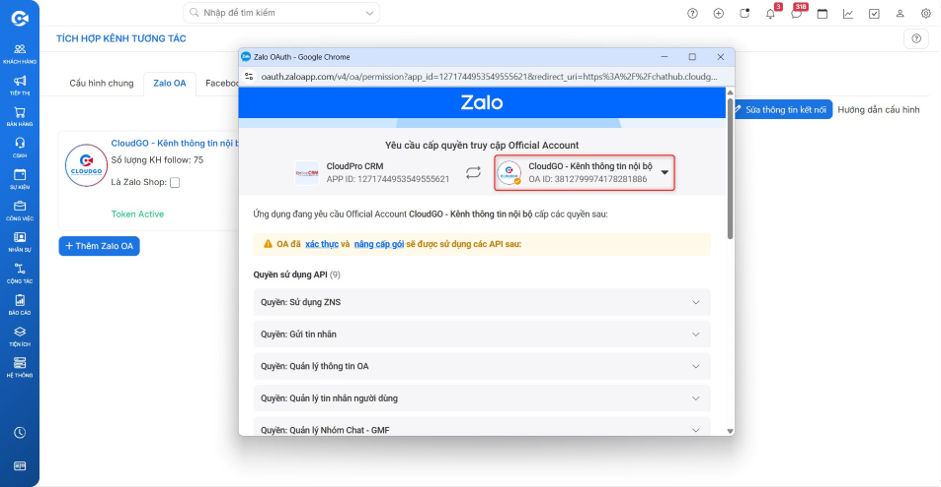Open the Hệ thống sidebar module

pos(20,367)
